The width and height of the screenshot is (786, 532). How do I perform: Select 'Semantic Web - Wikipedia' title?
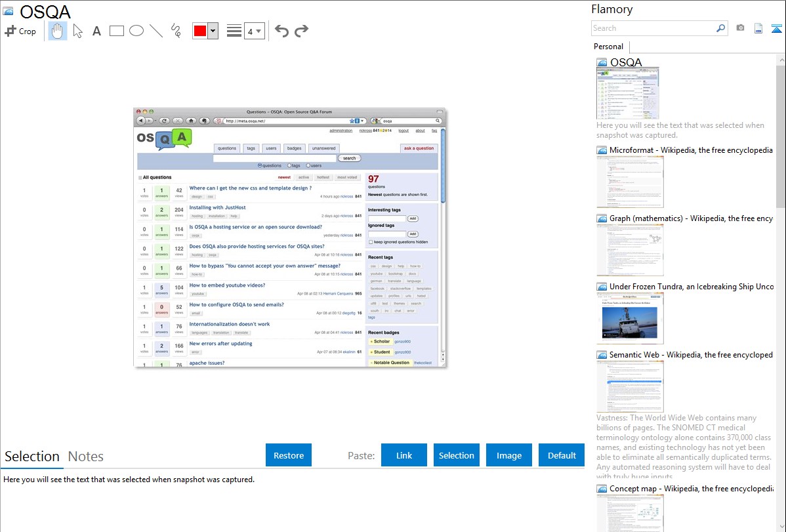click(692, 354)
